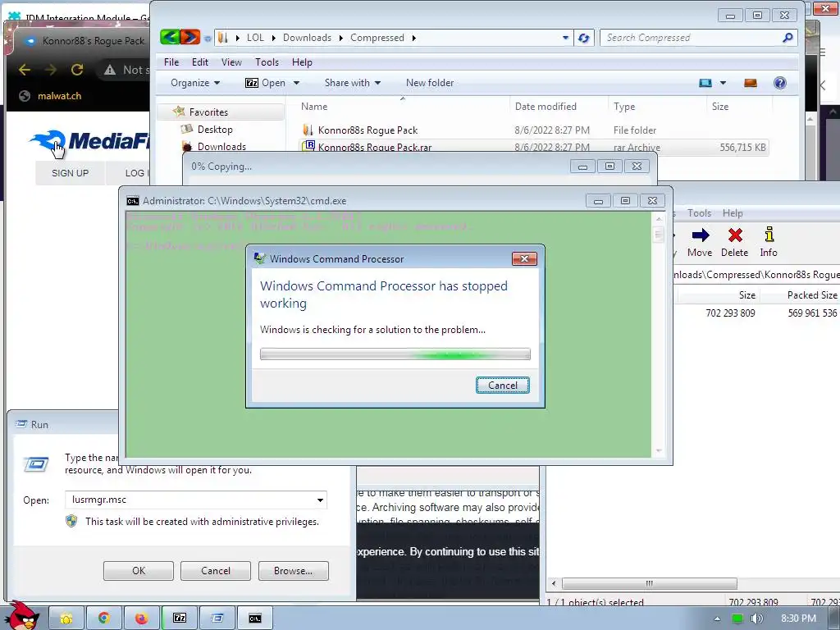Switch to cmd window on taskbar
Screen dimensions: 840x630
click(x=255, y=619)
